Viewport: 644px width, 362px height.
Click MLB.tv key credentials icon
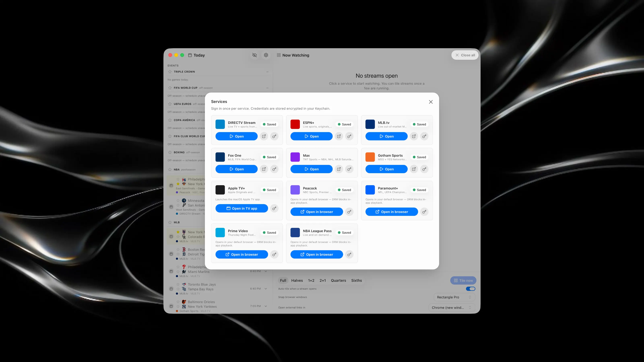click(x=424, y=136)
